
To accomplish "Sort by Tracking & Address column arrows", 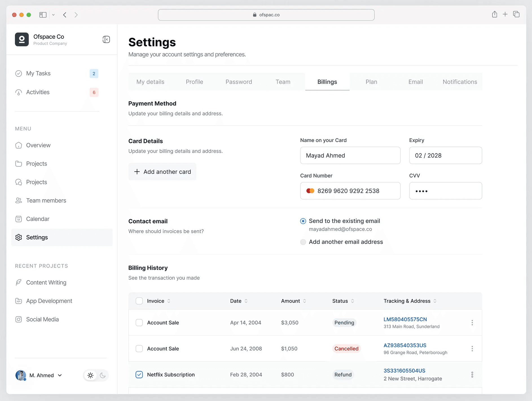I will (x=435, y=301).
